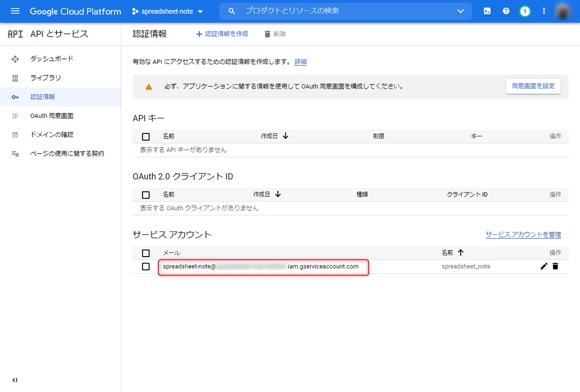Toggle the サービス アカウント select-all checkbox
The image size is (580, 392).
coord(146,253)
